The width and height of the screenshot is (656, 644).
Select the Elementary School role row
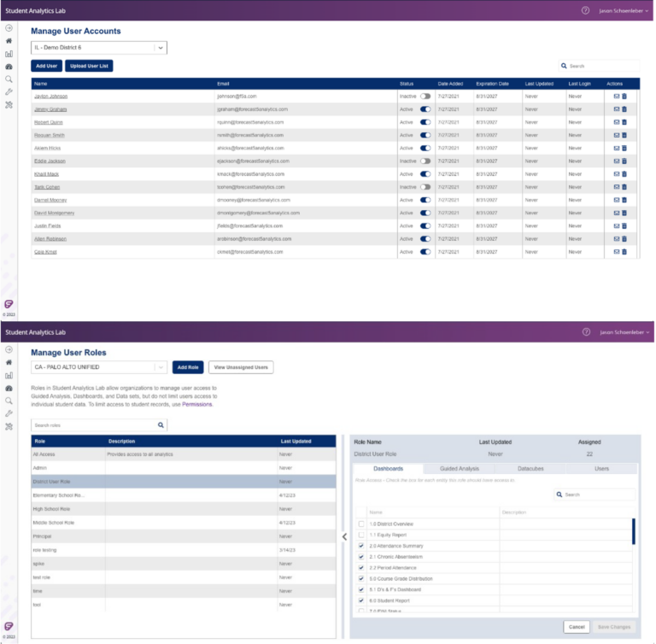tap(60, 495)
